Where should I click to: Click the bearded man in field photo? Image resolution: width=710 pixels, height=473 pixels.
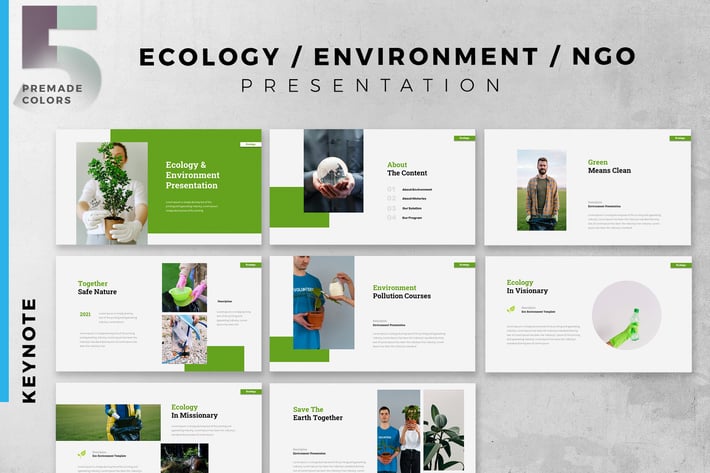pyautogui.click(x=542, y=190)
